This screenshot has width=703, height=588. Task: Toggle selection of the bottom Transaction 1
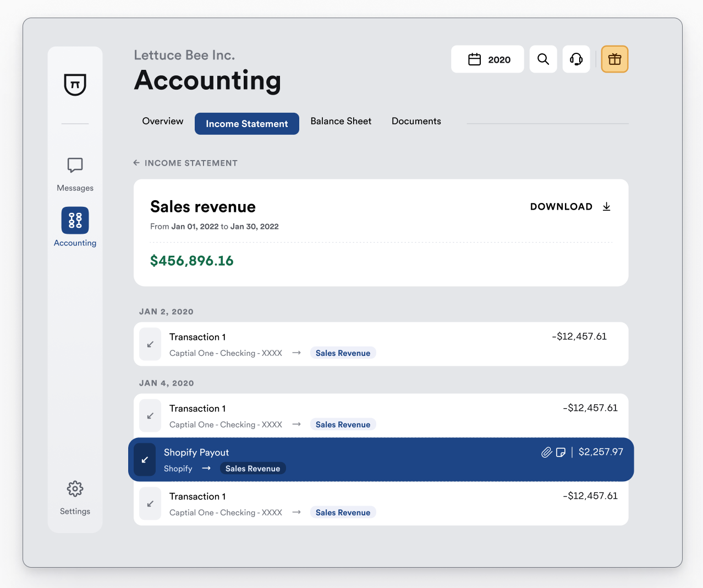150,503
